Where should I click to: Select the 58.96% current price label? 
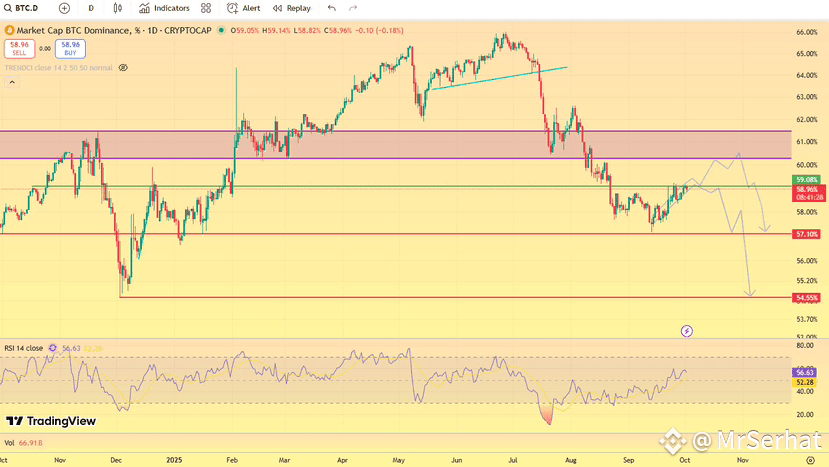point(808,193)
